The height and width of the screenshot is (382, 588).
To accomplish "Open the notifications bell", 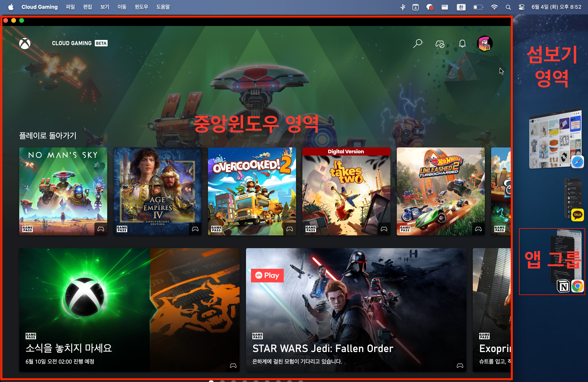I will (462, 44).
